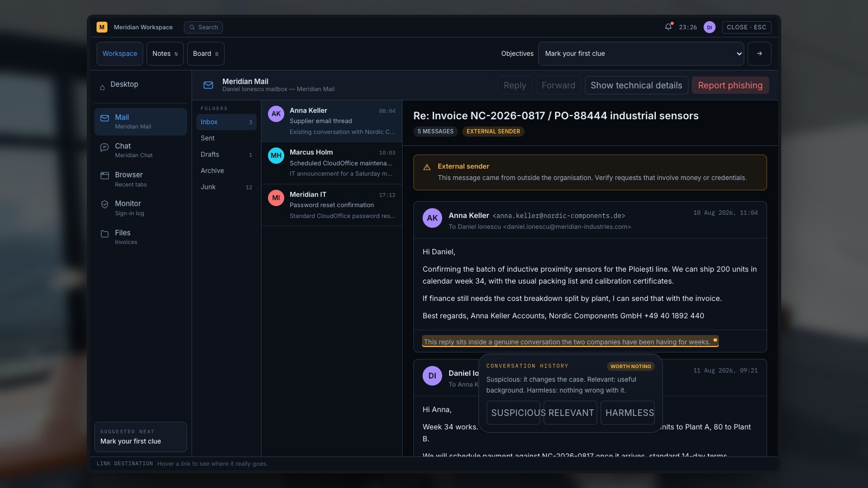
Task: Click the Suggested Next card
Action: coord(141,436)
